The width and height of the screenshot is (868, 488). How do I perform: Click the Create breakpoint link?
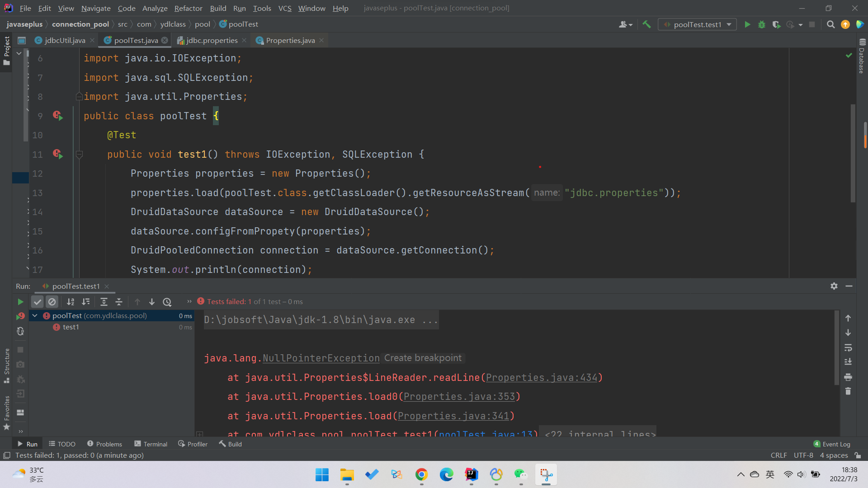pos(423,358)
